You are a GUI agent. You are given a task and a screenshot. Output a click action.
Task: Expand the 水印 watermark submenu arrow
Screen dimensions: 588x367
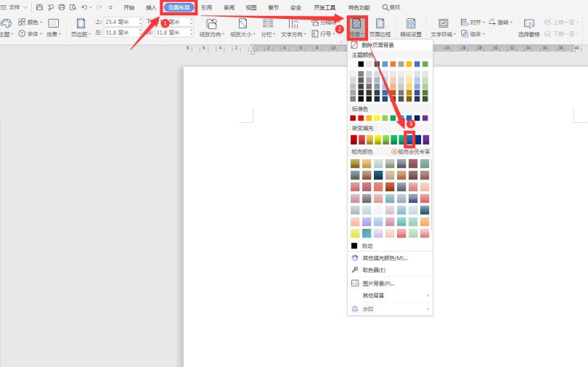coord(428,309)
